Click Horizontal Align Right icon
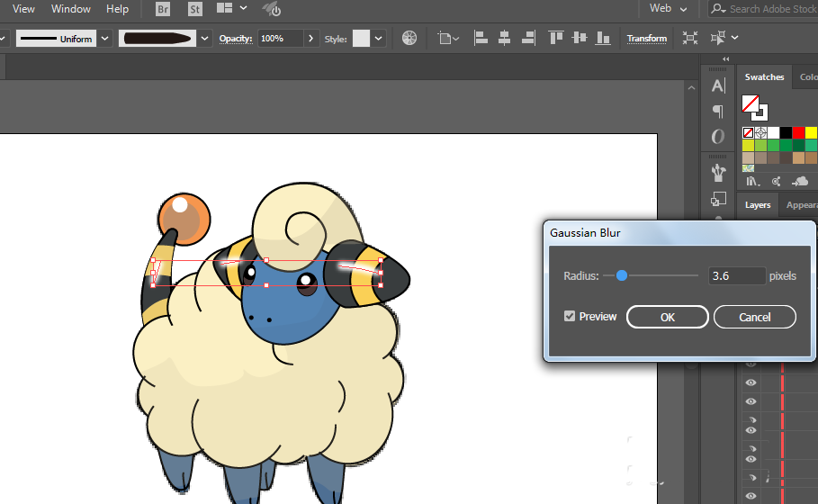 [x=528, y=38]
